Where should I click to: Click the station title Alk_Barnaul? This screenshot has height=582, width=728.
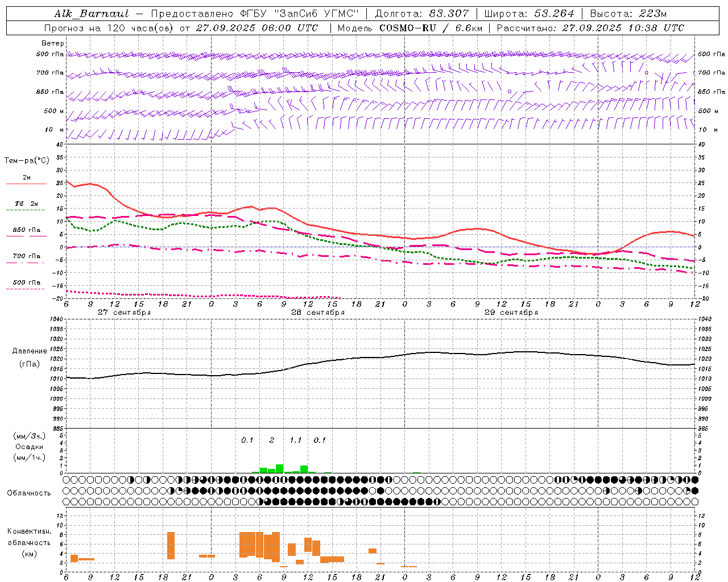pyautogui.click(x=92, y=14)
